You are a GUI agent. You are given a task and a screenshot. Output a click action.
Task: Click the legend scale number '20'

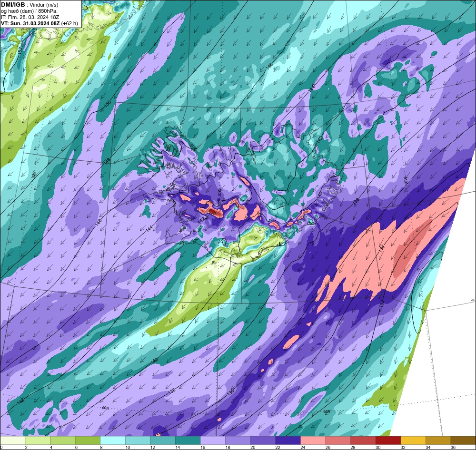[x=253, y=447]
